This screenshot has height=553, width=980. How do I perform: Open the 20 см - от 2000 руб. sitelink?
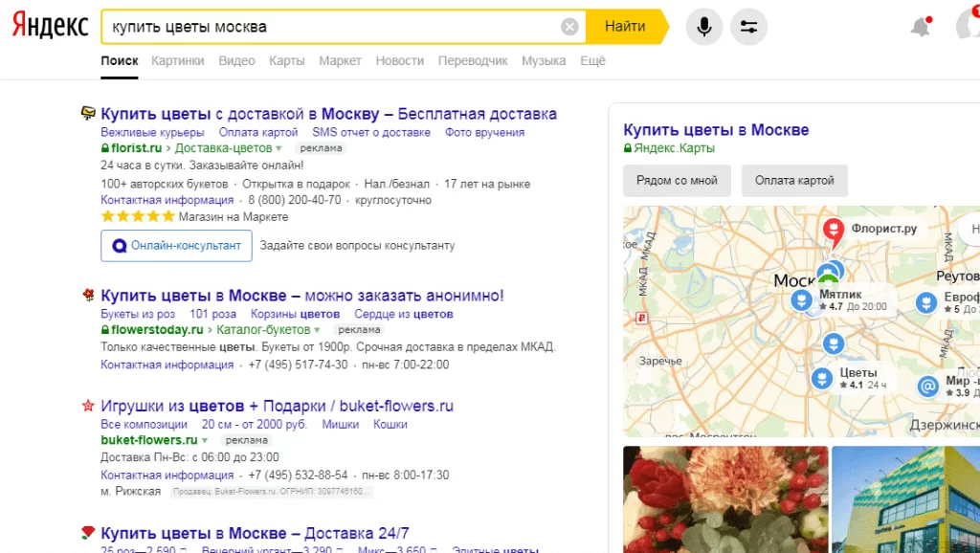pos(255,424)
